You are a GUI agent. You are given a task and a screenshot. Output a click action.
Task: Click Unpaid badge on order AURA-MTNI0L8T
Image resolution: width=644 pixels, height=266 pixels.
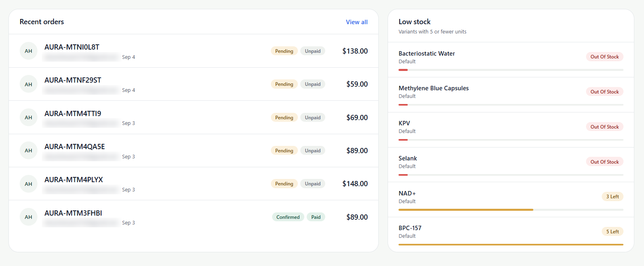313,51
